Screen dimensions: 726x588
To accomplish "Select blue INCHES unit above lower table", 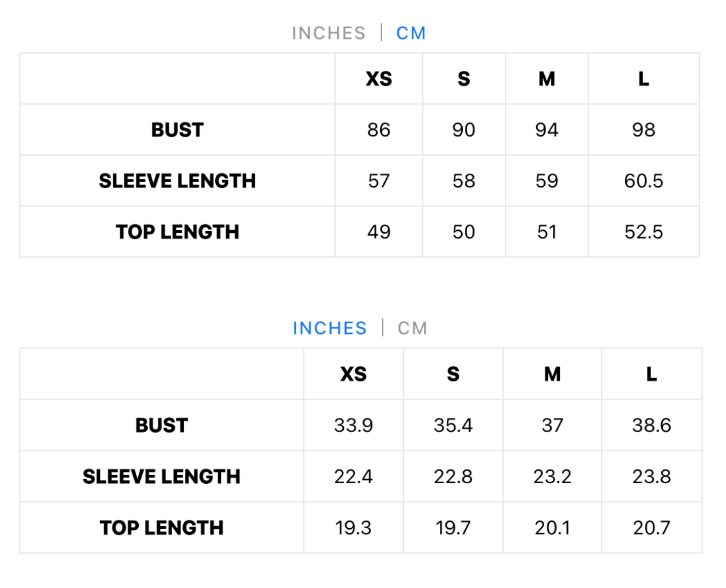I will coord(330,328).
